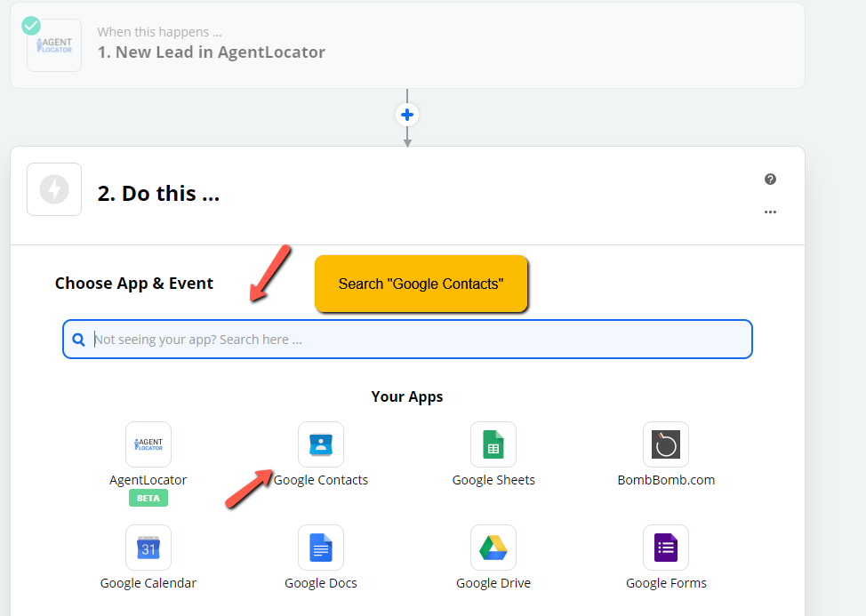
Task: Click the 'Google Forms' label
Action: tap(666, 583)
